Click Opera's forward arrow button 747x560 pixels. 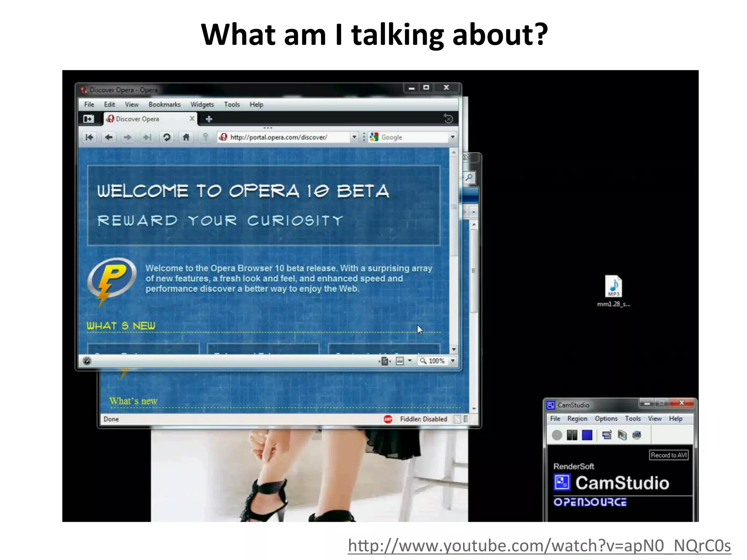[x=128, y=137]
